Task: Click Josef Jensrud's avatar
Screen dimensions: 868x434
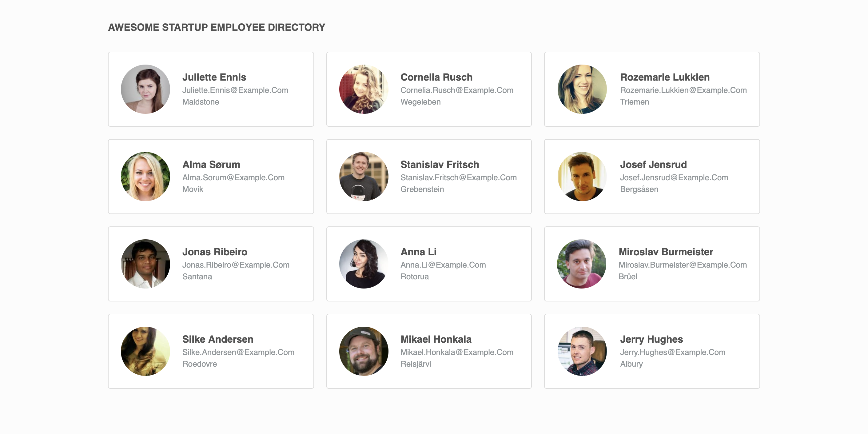Action: (582, 177)
